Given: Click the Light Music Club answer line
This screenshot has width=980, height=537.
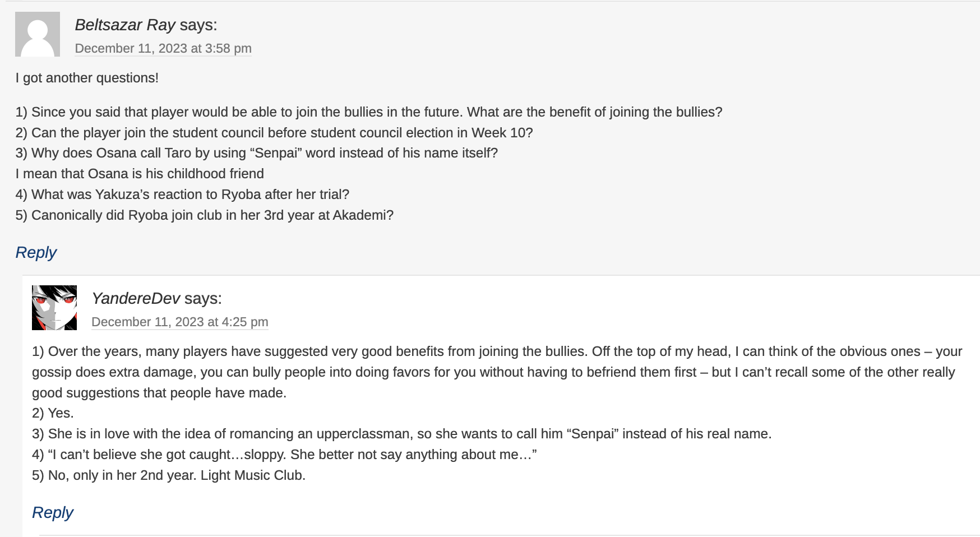Looking at the screenshot, I should coord(169,475).
